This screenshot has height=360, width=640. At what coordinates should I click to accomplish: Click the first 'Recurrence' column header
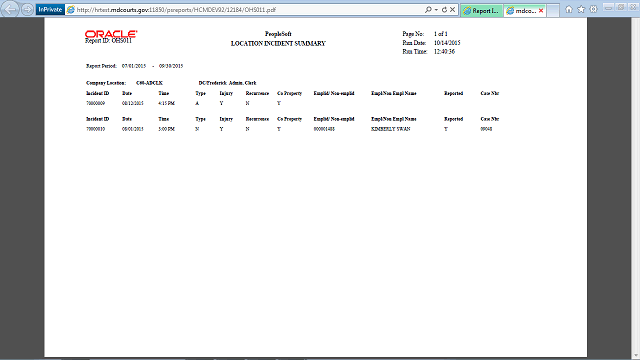[x=257, y=93]
